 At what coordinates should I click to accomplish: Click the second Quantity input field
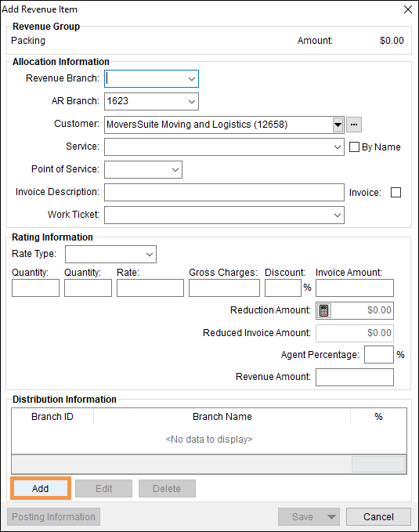point(88,288)
